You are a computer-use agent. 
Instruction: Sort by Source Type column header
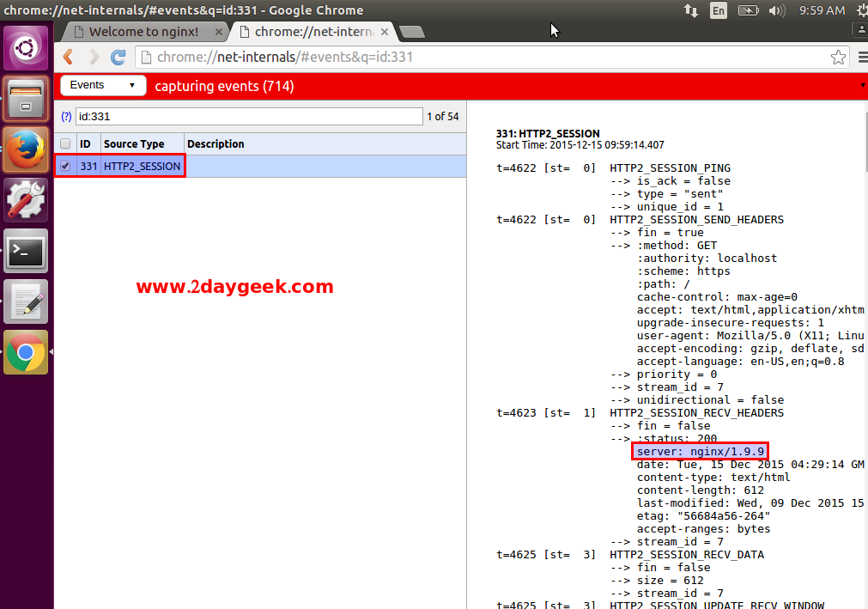point(143,144)
